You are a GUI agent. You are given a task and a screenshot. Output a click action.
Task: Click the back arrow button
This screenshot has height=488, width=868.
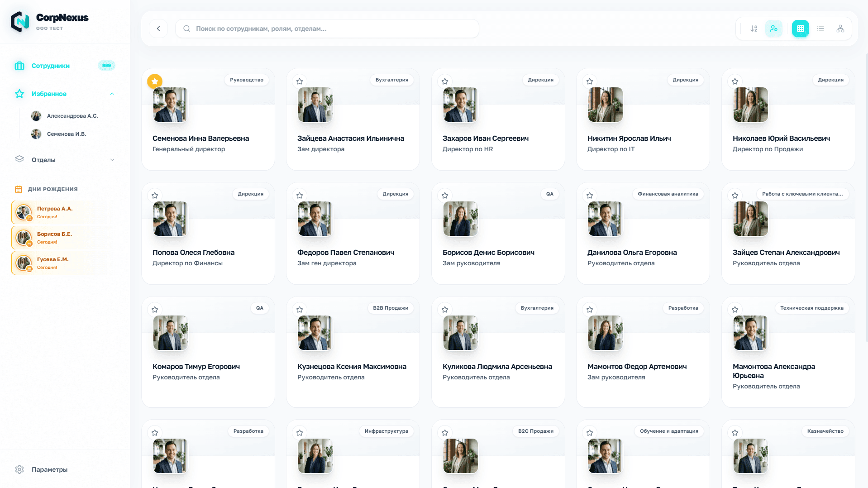click(158, 29)
